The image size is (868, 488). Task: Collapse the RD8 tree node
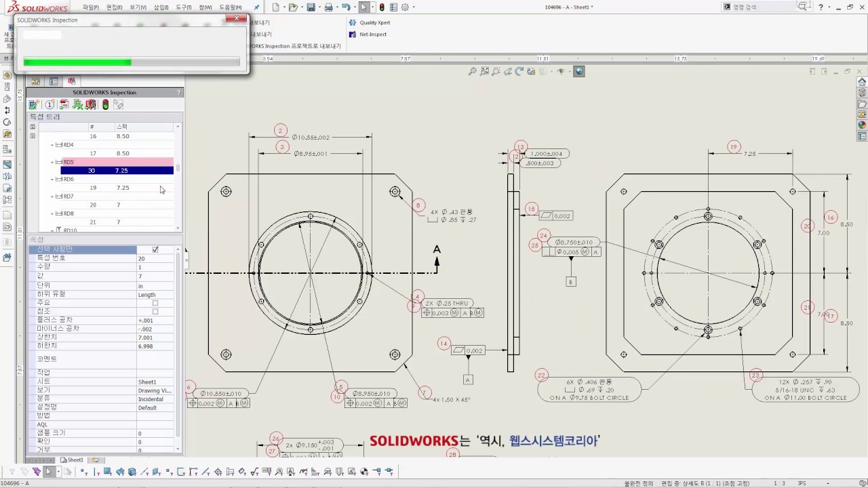point(52,213)
